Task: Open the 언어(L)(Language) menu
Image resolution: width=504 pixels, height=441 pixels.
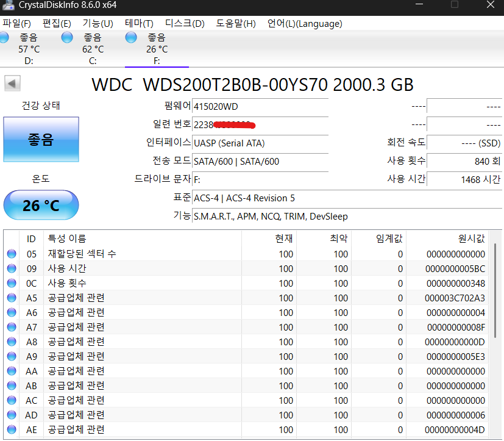Action: pos(305,23)
